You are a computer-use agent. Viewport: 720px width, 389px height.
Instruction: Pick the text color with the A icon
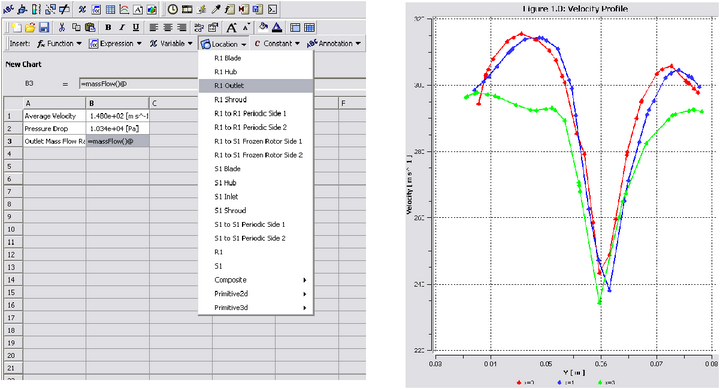coord(277,28)
